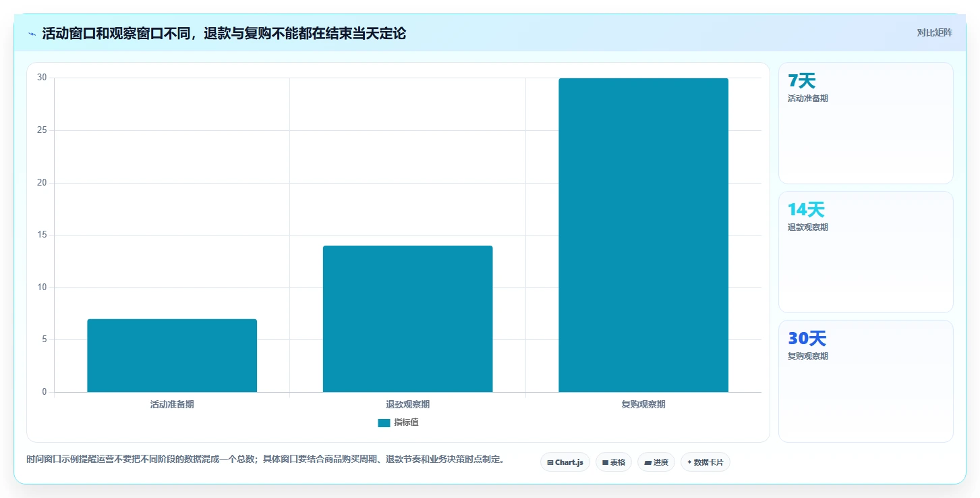This screenshot has height=498, width=980.
Task: Click the y-axis value 30
Action: click(42, 78)
